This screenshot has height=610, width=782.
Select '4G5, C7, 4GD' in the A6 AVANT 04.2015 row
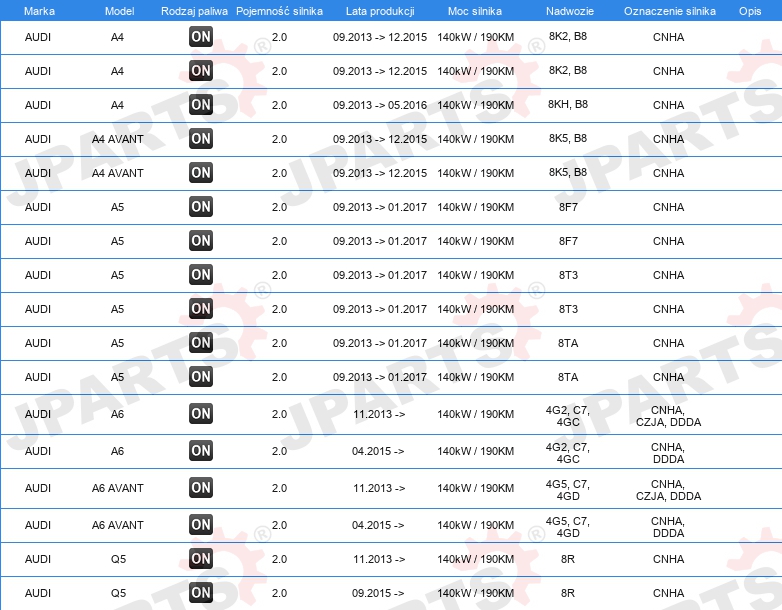[x=568, y=527]
